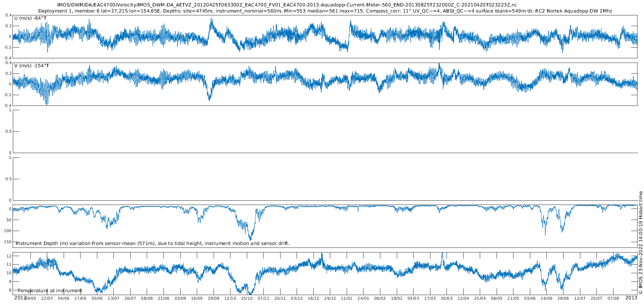This screenshot has width=644, height=304.
Task: Click the '12' tick on the temperature axis
Action: tap(9, 256)
